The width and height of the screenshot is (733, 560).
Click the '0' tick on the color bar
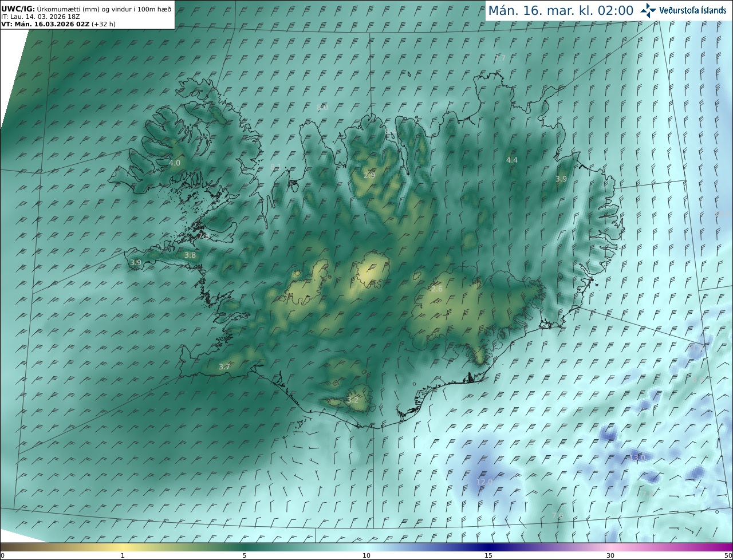click(2, 555)
